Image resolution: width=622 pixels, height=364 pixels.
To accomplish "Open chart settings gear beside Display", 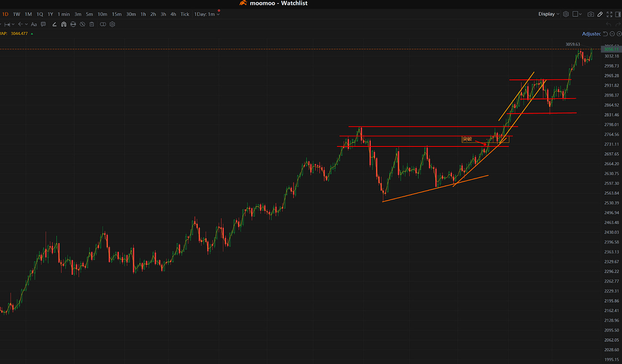I will 566,14.
